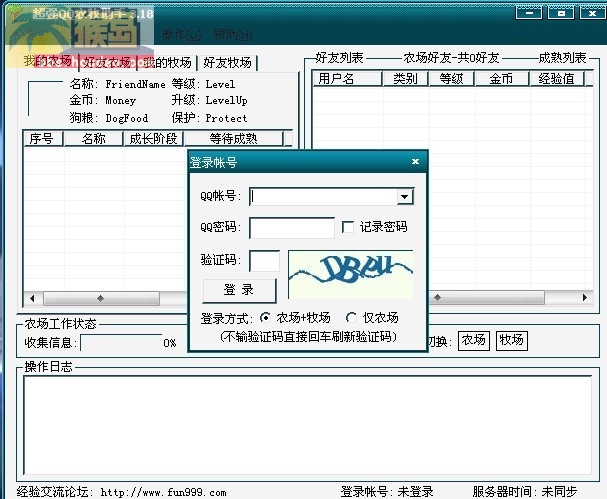This screenshot has width=607, height=499.
Task: Click the captcha image to refresh
Action: (x=351, y=274)
